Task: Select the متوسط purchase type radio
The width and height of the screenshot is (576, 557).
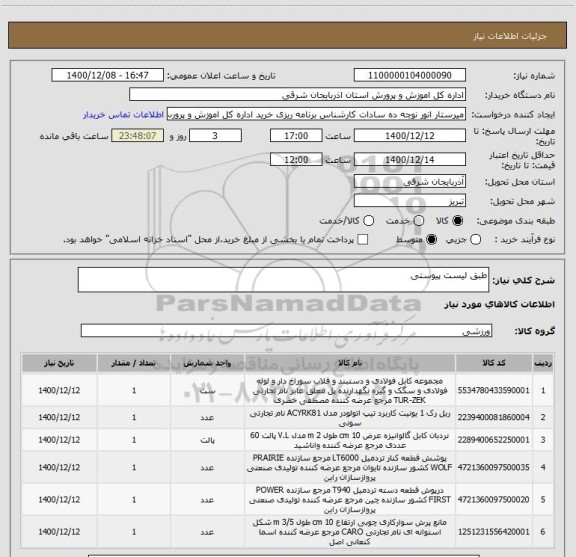Action: click(x=431, y=240)
